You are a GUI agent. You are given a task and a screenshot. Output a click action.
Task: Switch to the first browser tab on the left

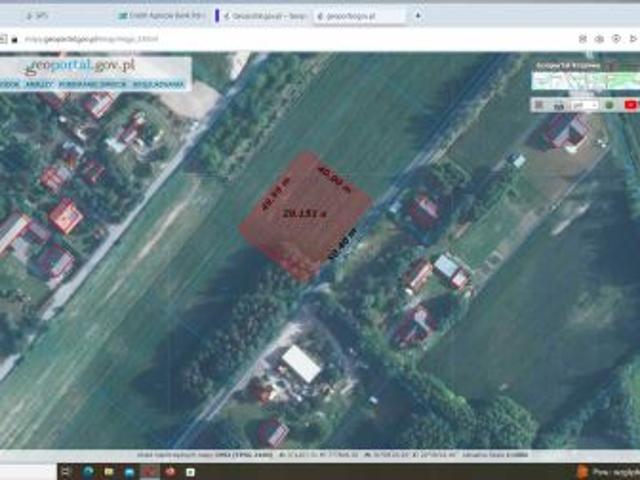point(37,16)
